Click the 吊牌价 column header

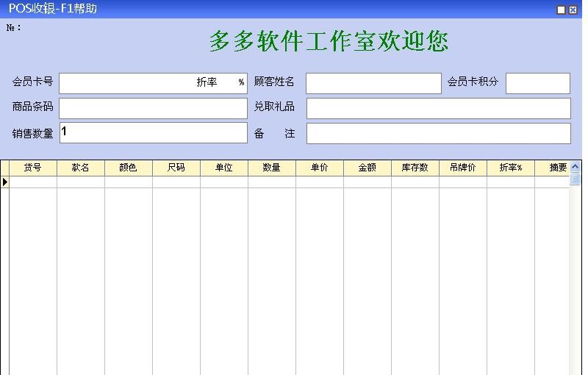[x=463, y=168]
